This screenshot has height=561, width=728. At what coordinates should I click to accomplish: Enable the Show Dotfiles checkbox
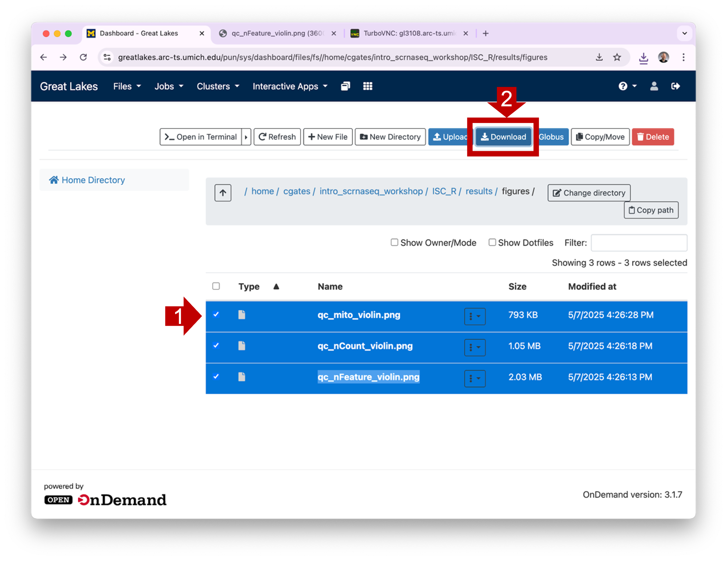492,243
